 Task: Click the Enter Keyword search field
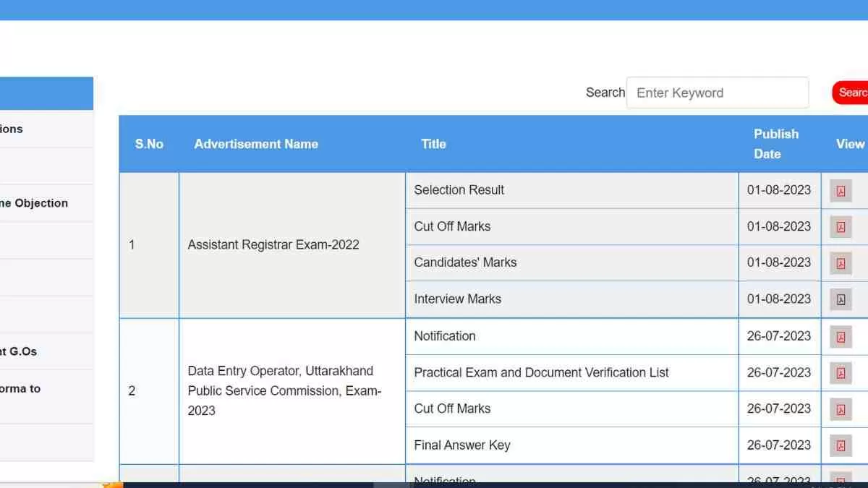point(717,93)
